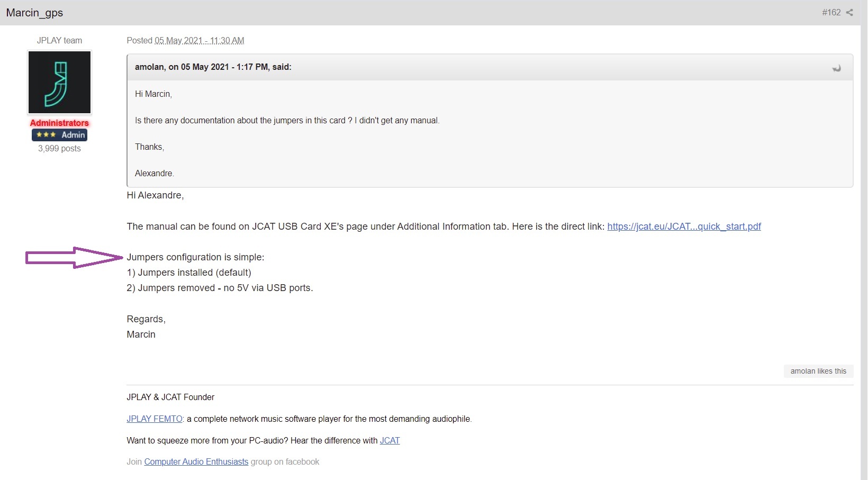Click the "Jumpers configuration is simple:" line
The image size is (868, 480).
tap(195, 258)
